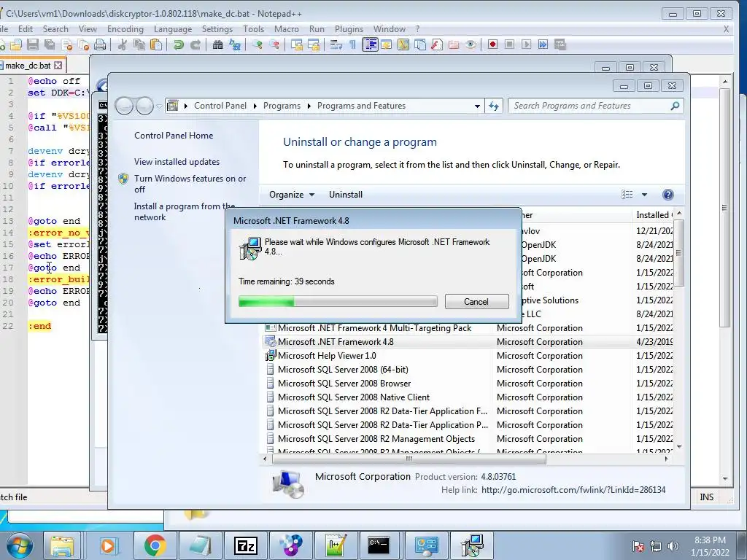Click the Redo arrow in Notepad++ toolbar
The width and height of the screenshot is (747, 560).
[x=196, y=44]
